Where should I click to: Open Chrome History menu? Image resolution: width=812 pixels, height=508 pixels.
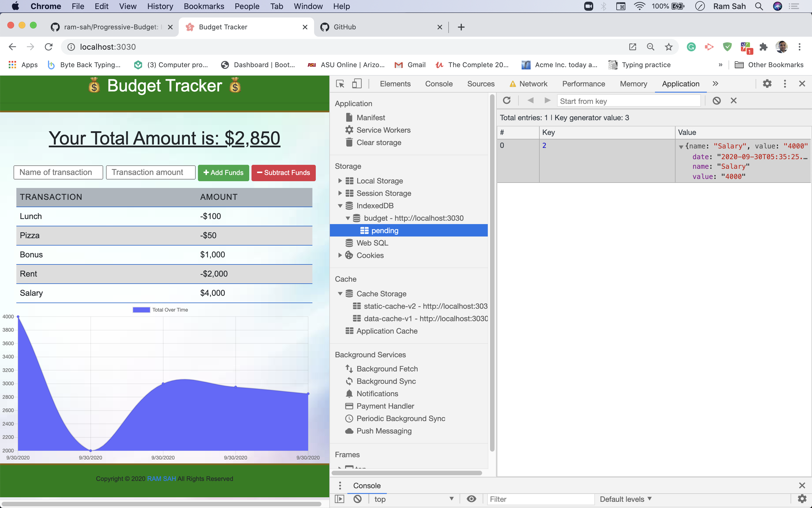(x=160, y=6)
